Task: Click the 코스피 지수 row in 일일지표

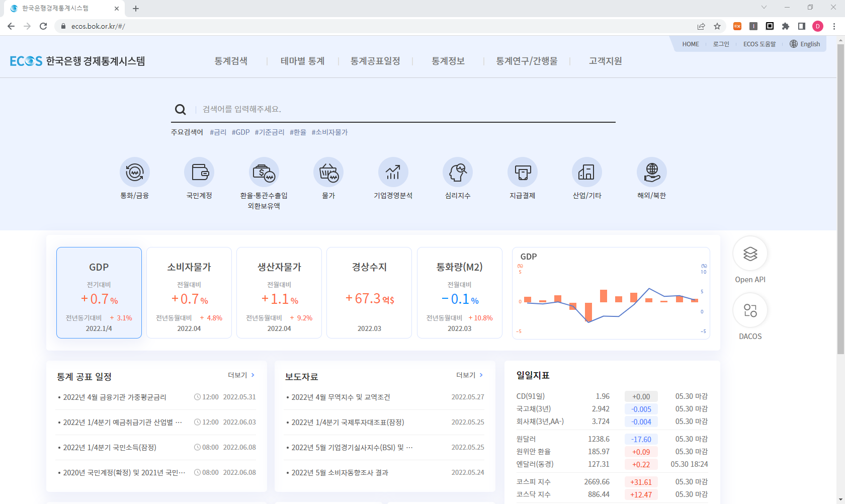Action: click(x=612, y=482)
